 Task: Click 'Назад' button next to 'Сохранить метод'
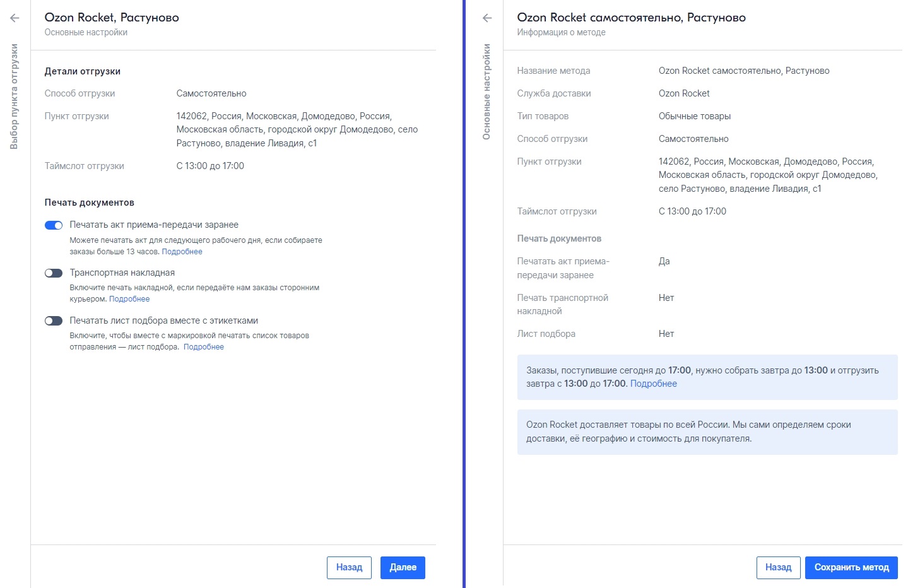coord(778,567)
